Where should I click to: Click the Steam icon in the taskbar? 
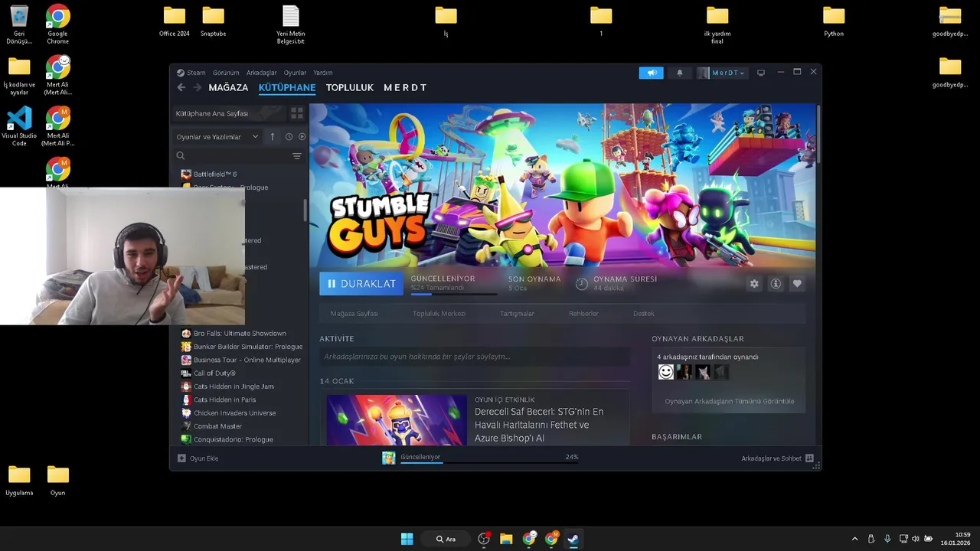(573, 539)
